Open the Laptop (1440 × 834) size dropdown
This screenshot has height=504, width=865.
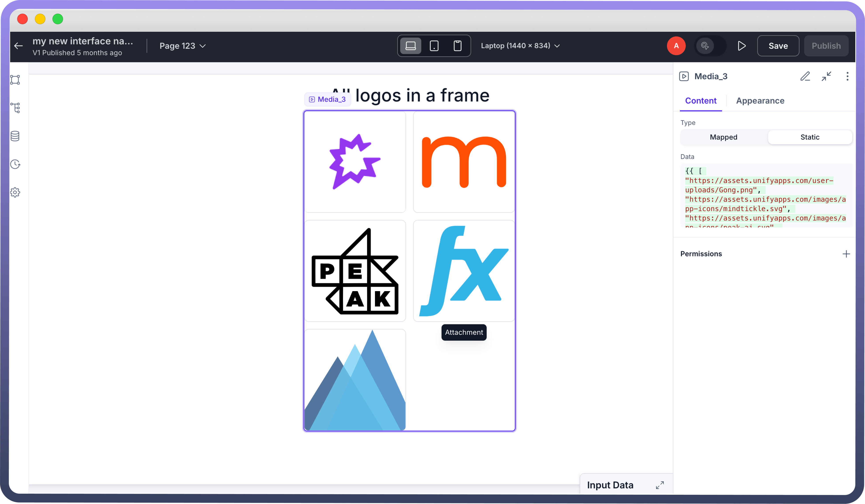pos(520,46)
